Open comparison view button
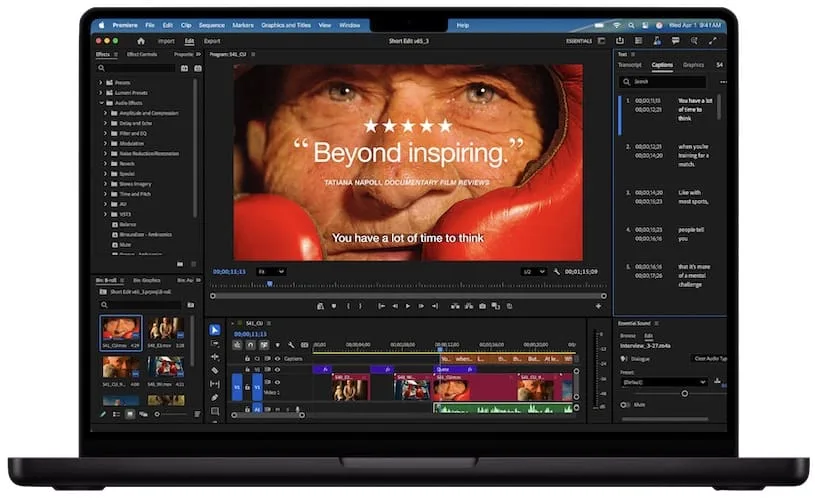 (x=496, y=307)
